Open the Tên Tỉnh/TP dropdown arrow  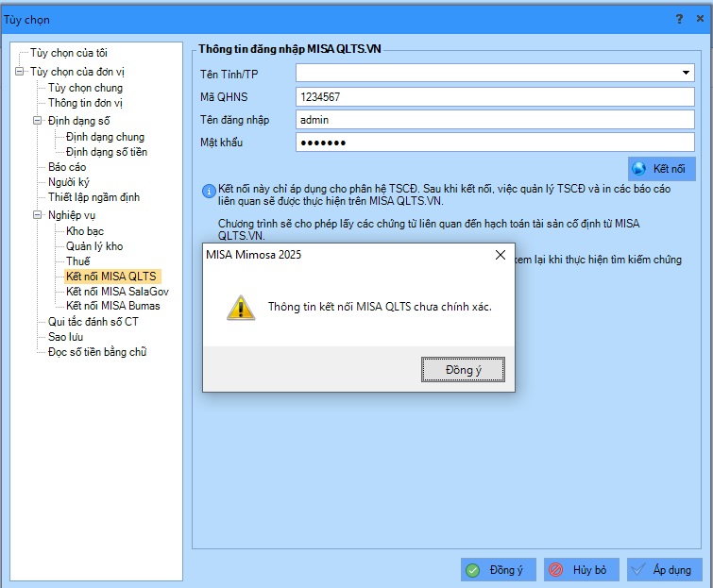(x=686, y=73)
